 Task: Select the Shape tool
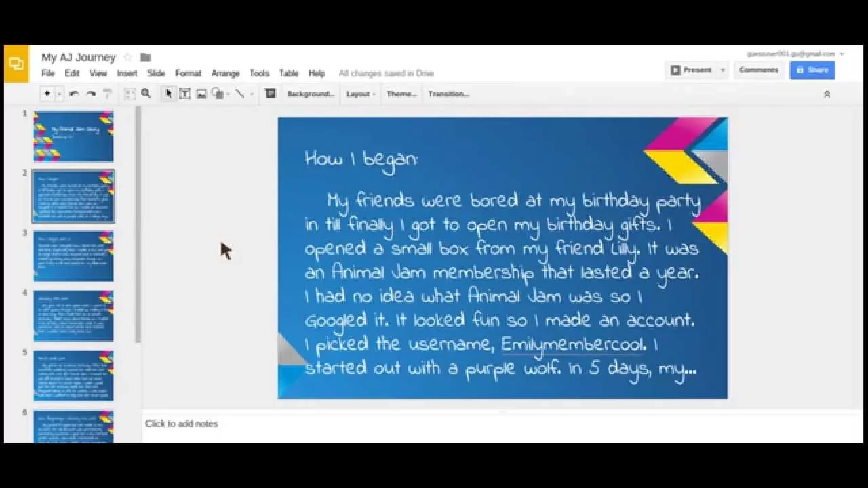217,94
